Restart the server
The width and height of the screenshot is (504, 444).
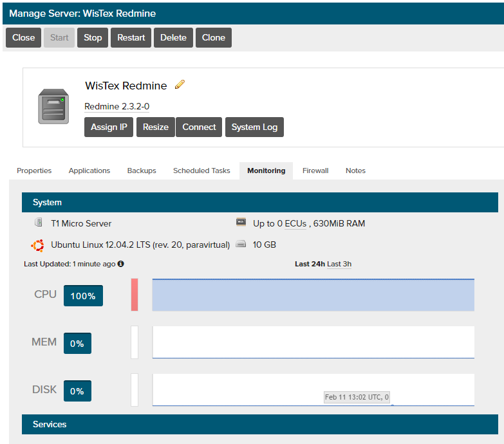(131, 37)
